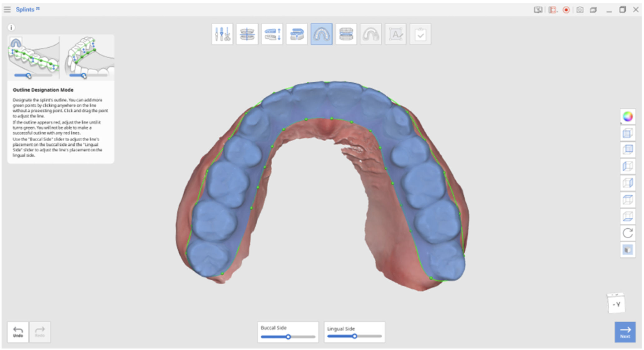Select the first workflow step icon with tools
This screenshot has width=644, height=350.
[222, 34]
